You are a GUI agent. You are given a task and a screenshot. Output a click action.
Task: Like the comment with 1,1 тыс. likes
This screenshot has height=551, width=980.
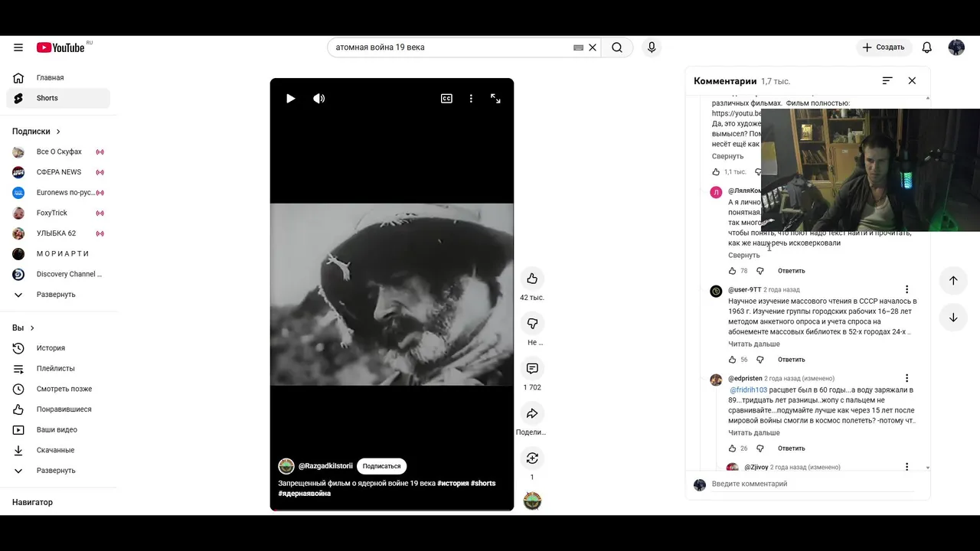716,172
